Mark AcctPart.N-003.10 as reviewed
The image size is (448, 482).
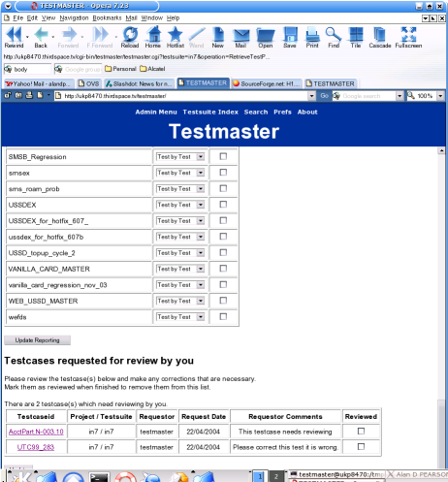361,431
